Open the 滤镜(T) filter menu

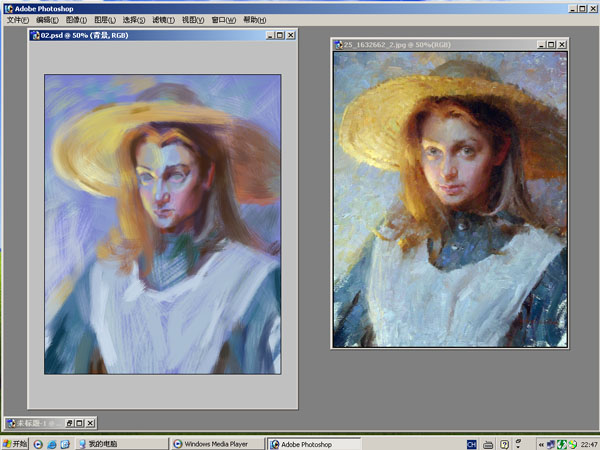click(163, 20)
